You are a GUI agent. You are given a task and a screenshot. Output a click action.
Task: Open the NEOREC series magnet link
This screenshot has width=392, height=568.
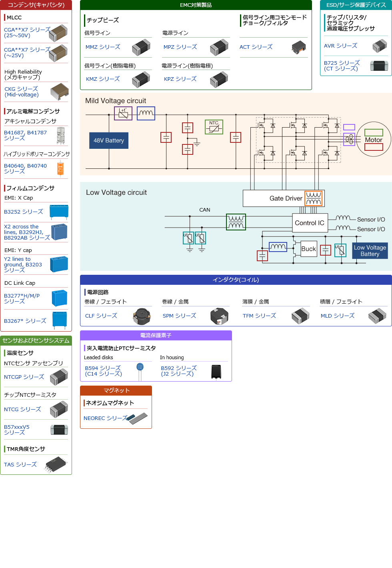pyautogui.click(x=105, y=418)
